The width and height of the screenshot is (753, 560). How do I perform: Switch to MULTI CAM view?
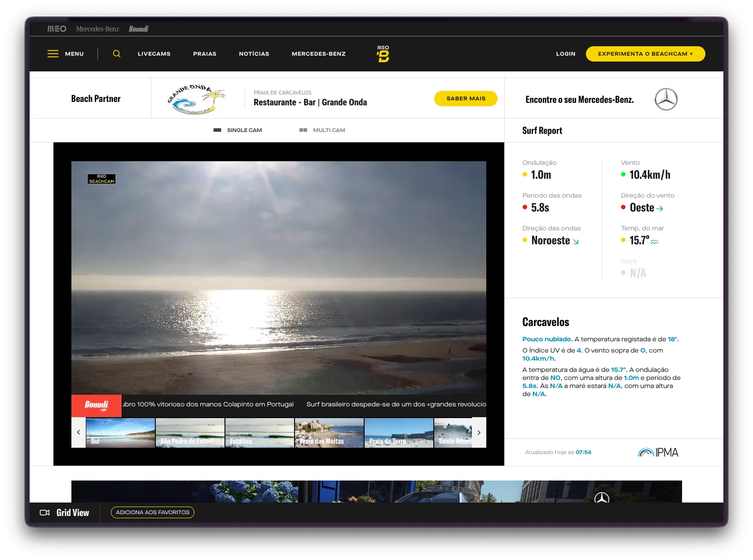322,130
